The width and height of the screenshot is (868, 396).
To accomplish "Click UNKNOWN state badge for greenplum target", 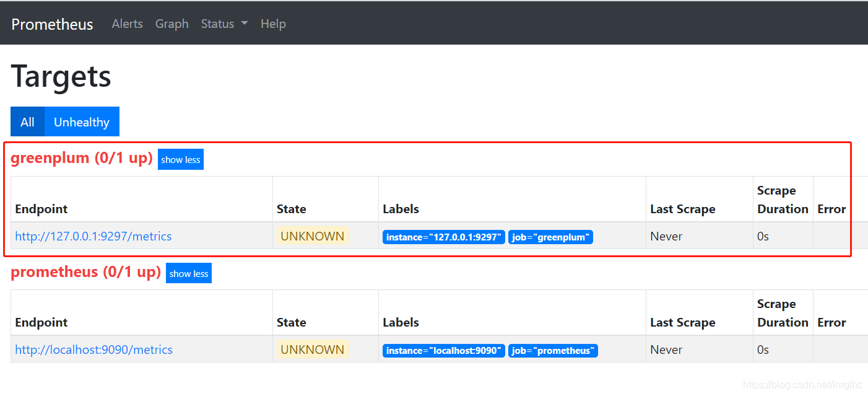I will [x=312, y=236].
